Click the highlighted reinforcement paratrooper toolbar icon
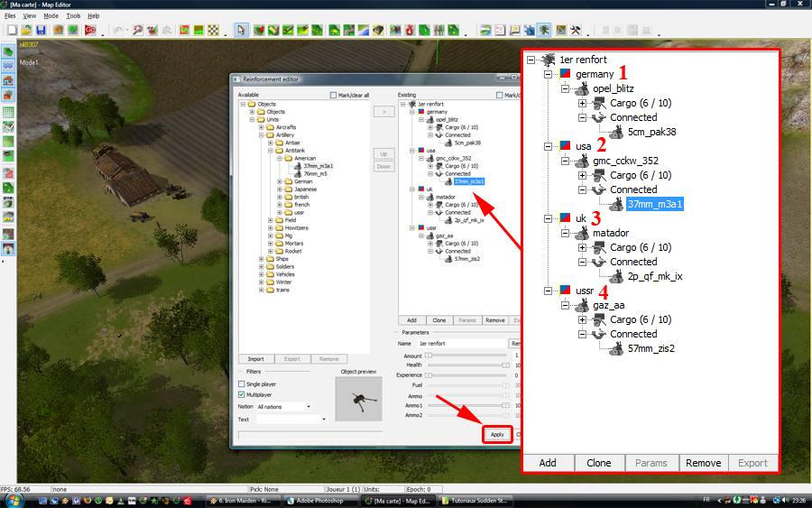 pos(544,30)
